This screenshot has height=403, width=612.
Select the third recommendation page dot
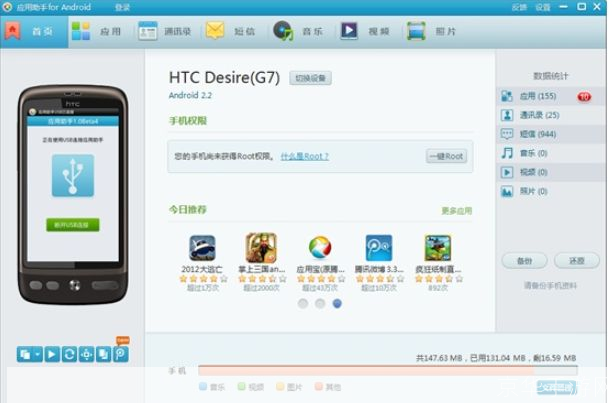coord(337,304)
